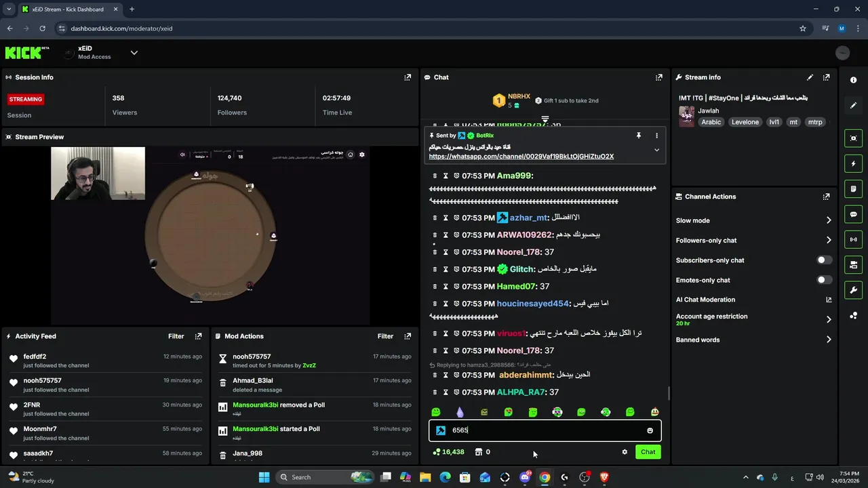The width and height of the screenshot is (868, 488).
Task: Click the Arabic stream tag
Action: (711, 122)
